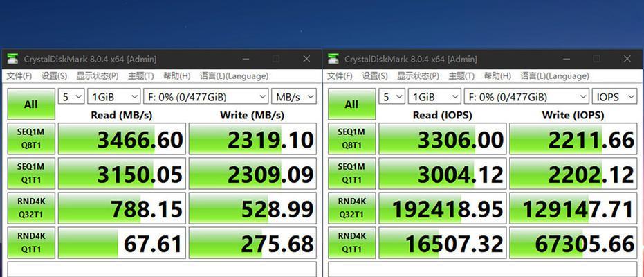The width and height of the screenshot is (644, 277).
Task: Open 帮助(H) menu in left window
Action: point(176,76)
